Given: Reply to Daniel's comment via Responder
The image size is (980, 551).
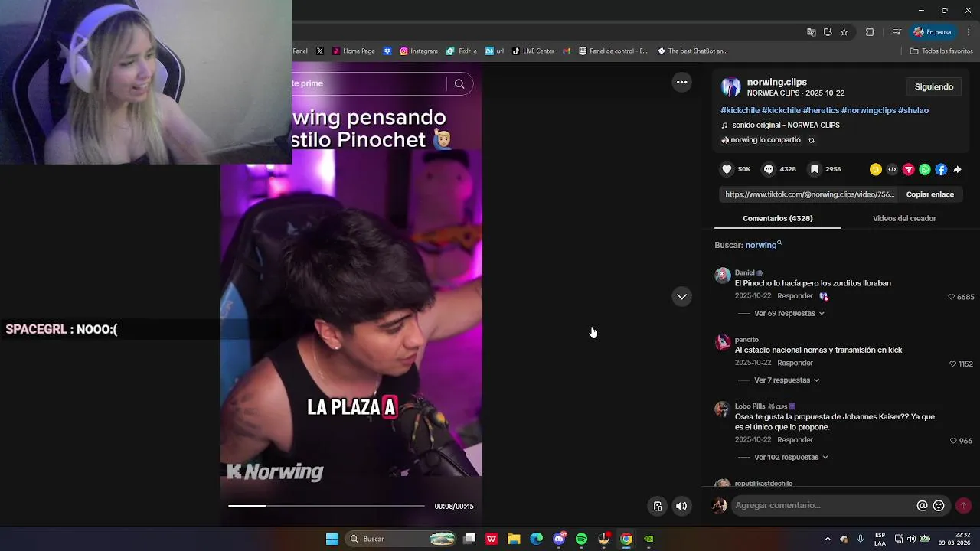Looking at the screenshot, I should pyautogui.click(x=795, y=296).
